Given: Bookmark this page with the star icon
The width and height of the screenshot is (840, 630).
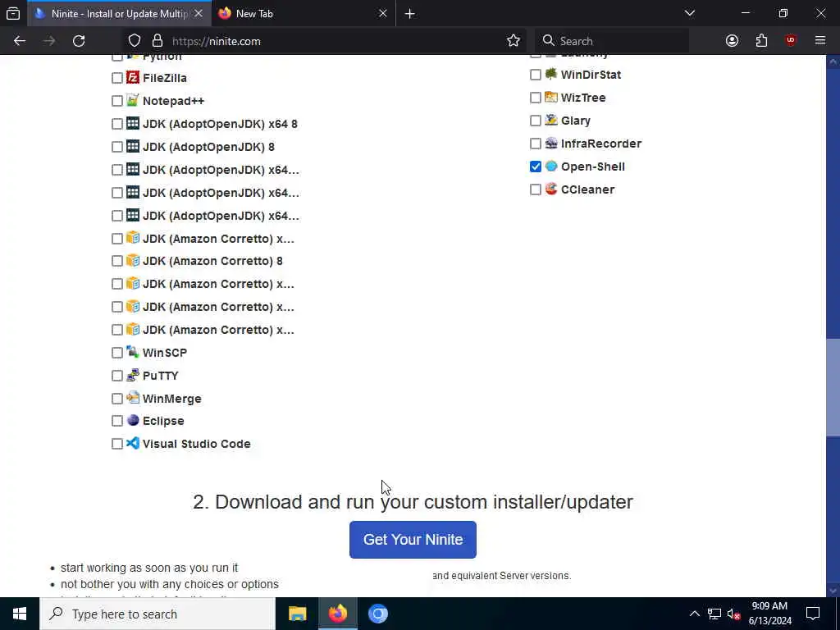Looking at the screenshot, I should click(x=514, y=41).
